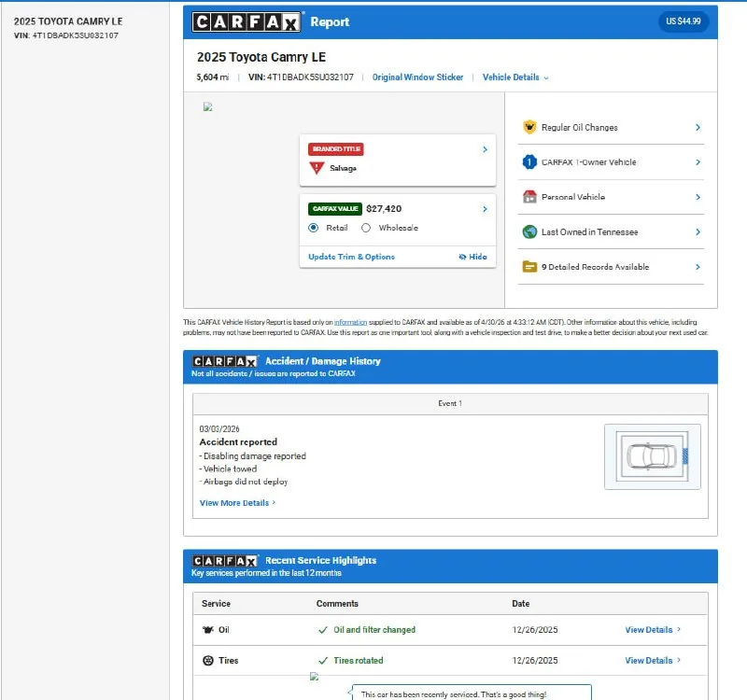Open the 9 Detailed Records Available row

[x=611, y=267]
